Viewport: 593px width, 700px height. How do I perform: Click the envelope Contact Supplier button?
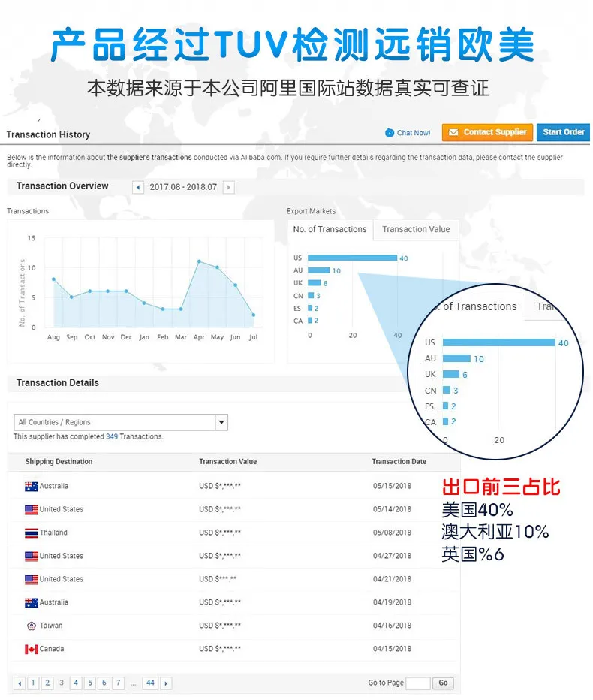tap(487, 133)
